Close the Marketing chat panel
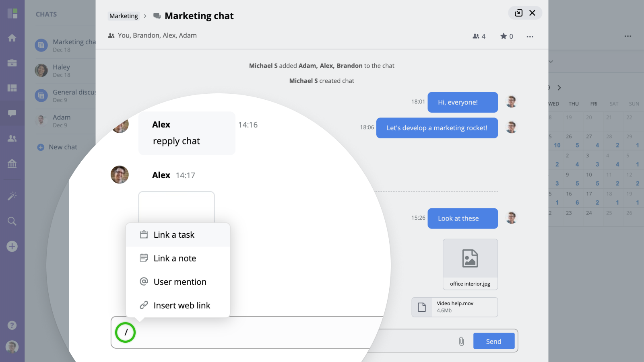Screen dimensions: 644x362 point(532,13)
